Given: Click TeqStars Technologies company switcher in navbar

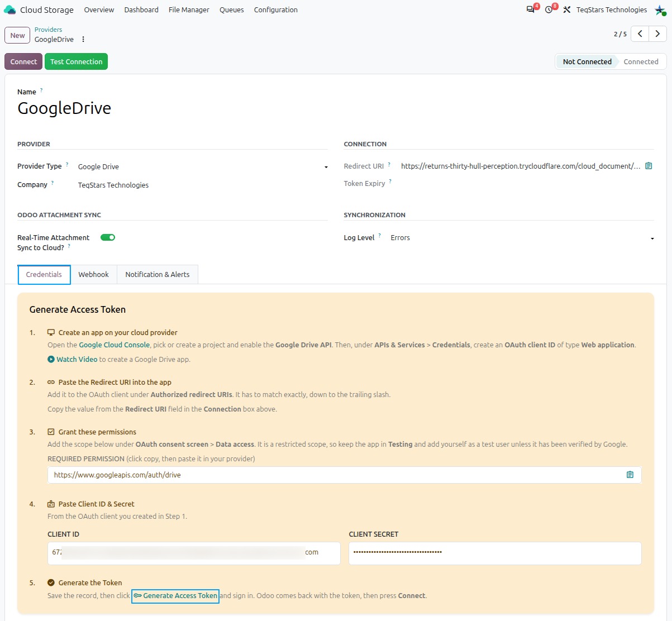Looking at the screenshot, I should click(612, 9).
